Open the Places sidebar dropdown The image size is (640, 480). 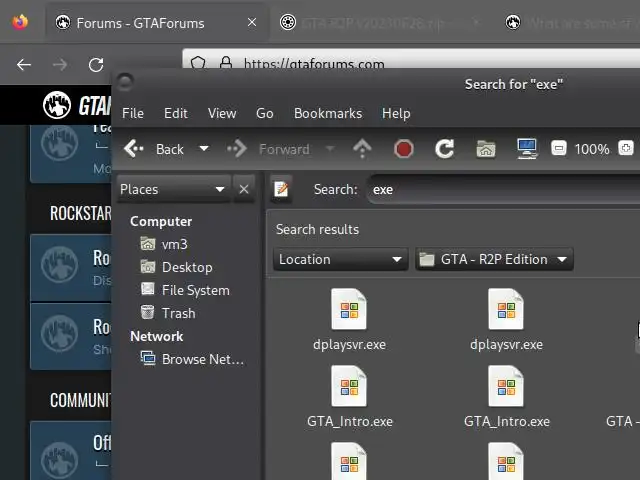click(x=173, y=189)
